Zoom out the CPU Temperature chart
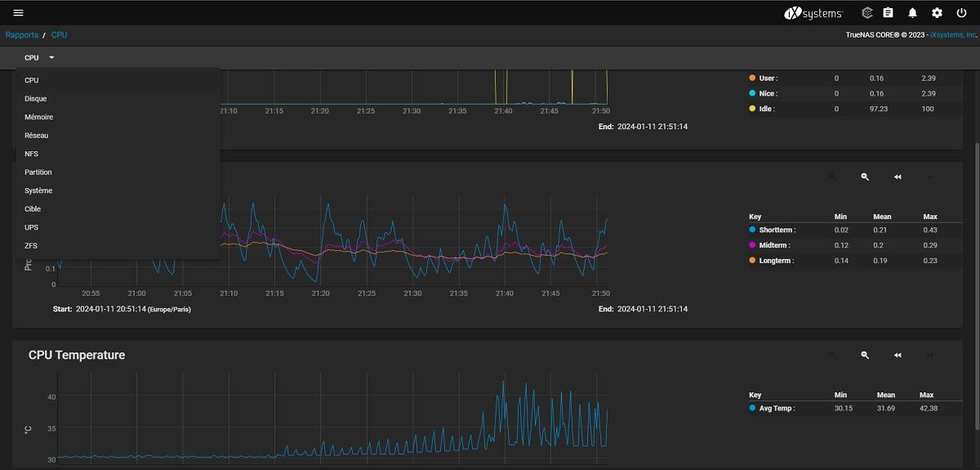Viewport: 980px width, 470px height. (x=865, y=356)
